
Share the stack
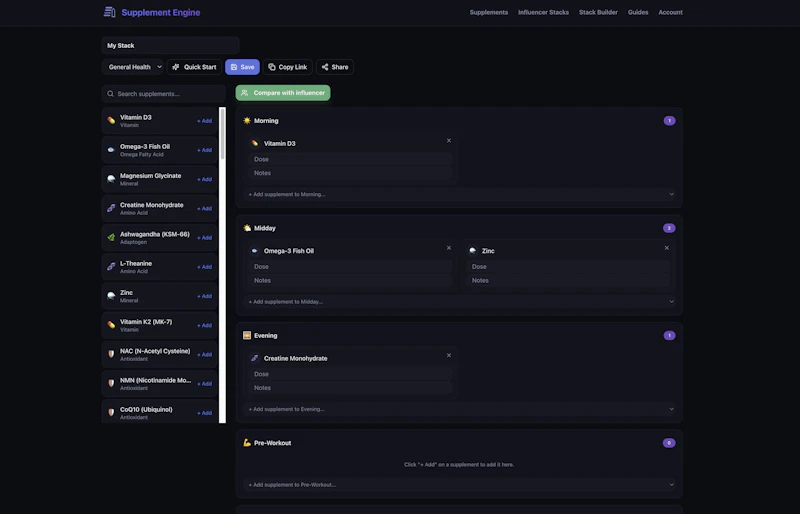335,67
